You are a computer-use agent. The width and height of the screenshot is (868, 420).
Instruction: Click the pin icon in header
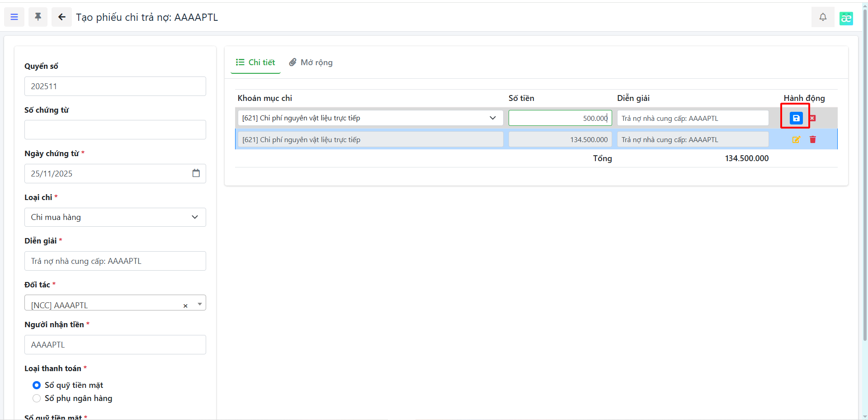tap(38, 17)
